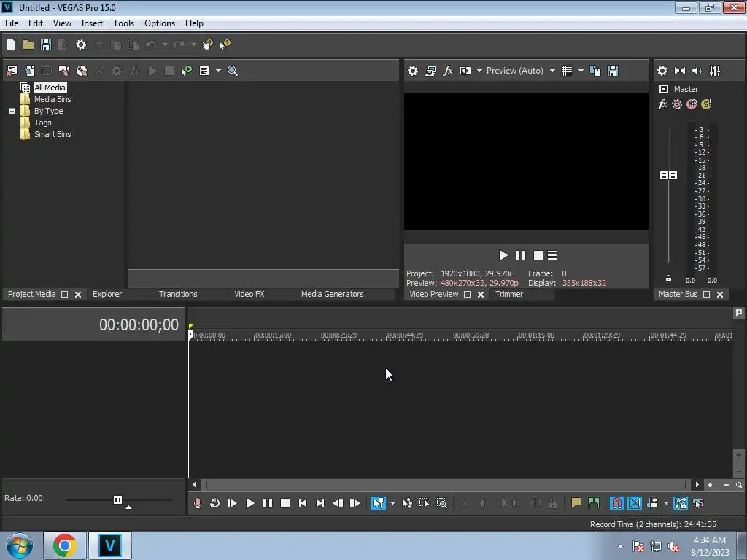The image size is (747, 560).
Task: Open the Master FX button
Action: [x=662, y=104]
